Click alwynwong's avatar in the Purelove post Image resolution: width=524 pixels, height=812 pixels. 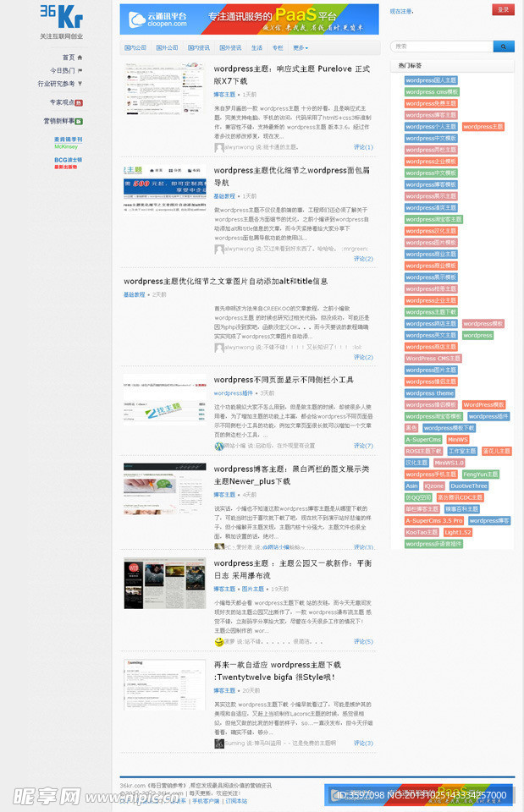tap(218, 147)
